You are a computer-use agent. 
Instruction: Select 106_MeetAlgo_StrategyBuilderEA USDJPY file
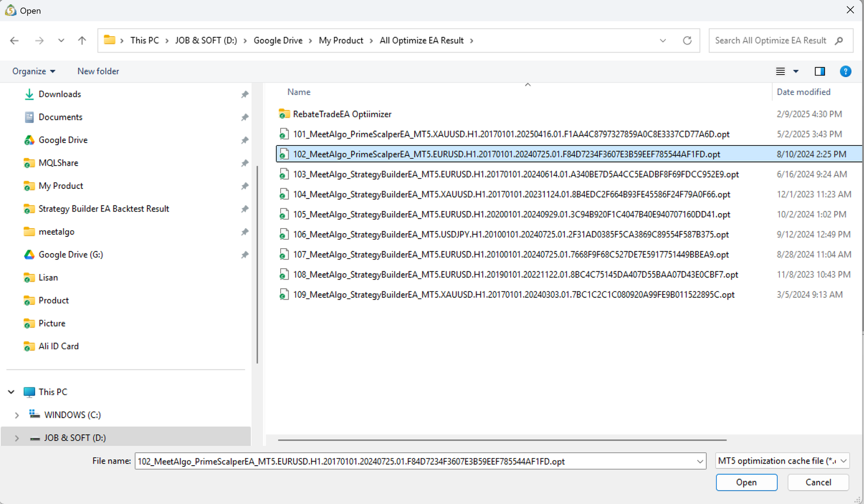click(511, 234)
